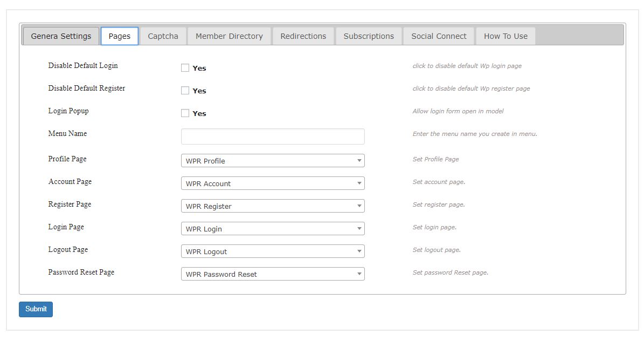Expand the Password Reset Page dropdown
Screen dimensions: 644x341
(x=273, y=274)
